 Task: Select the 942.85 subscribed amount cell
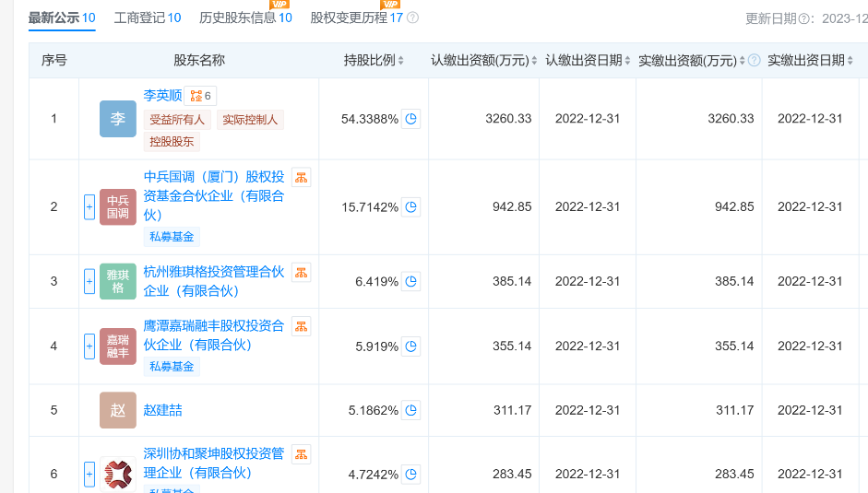tap(512, 207)
